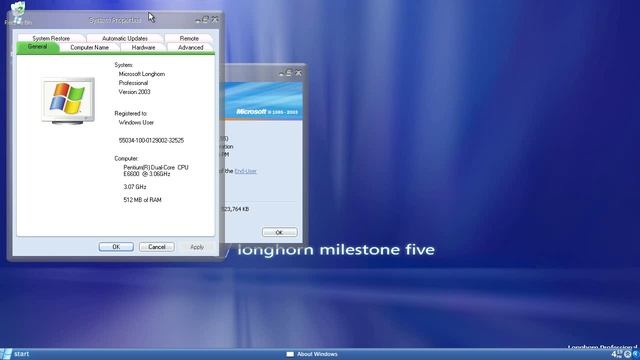Image resolution: width=640 pixels, height=360 pixels.
Task: Open the Advanced tab
Action: [x=191, y=47]
